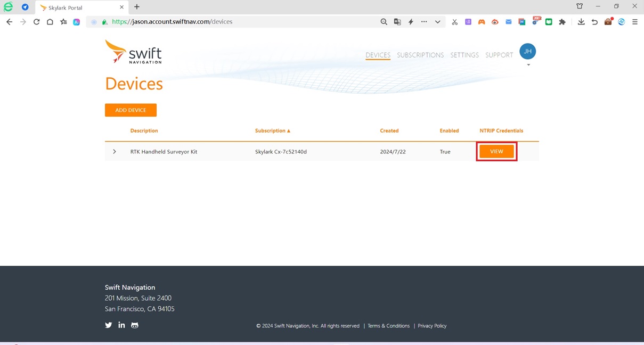
Task: Open the orange game controller extension icon
Action: coord(482,22)
